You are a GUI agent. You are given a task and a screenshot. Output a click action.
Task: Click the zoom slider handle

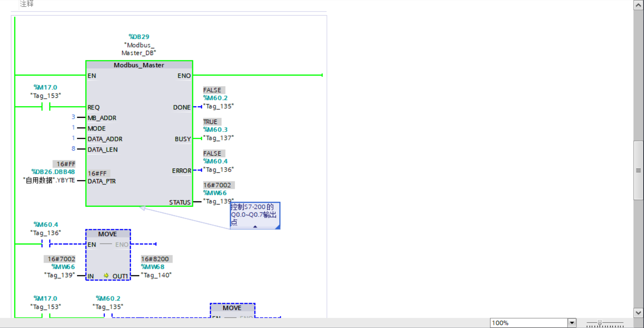click(600, 323)
